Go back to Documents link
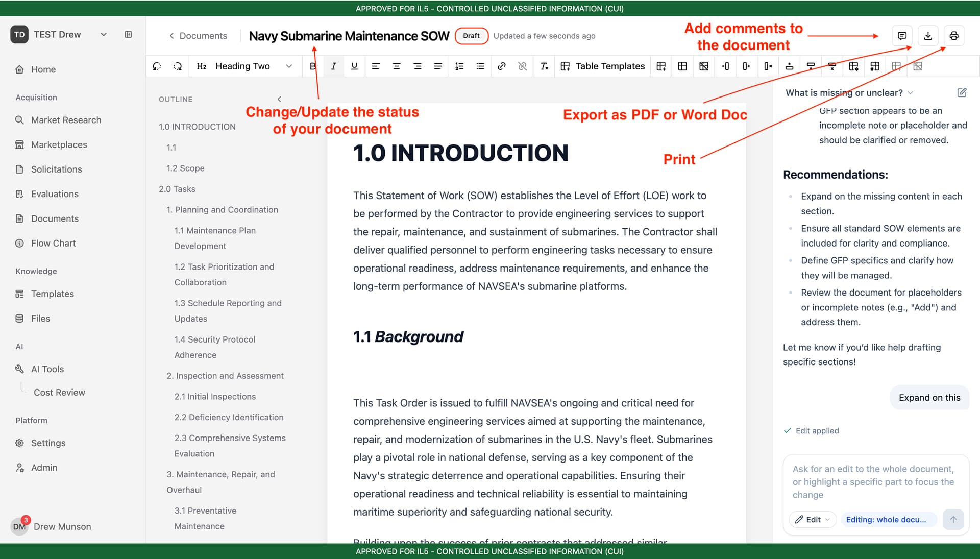This screenshot has width=980, height=559. [x=198, y=36]
